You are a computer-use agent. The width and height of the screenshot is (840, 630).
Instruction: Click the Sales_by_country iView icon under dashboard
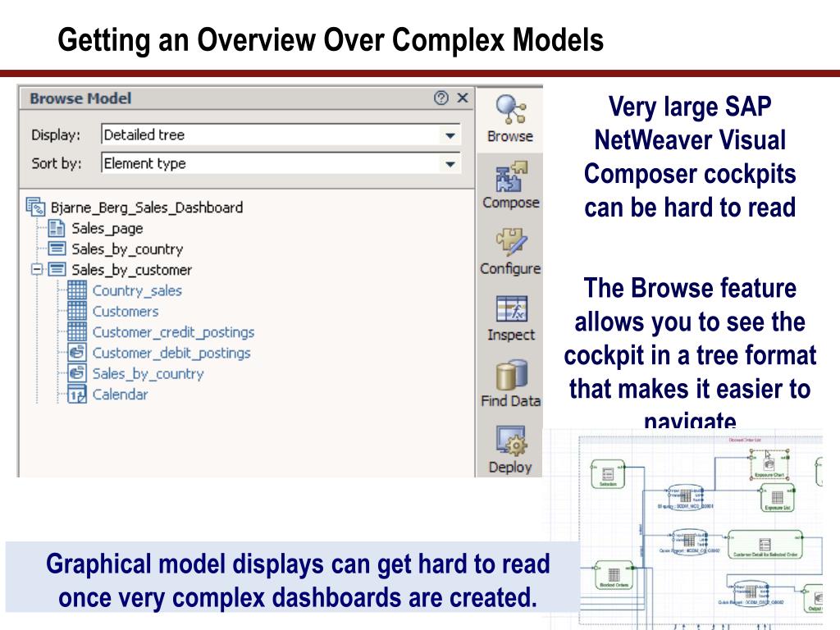pos(57,249)
